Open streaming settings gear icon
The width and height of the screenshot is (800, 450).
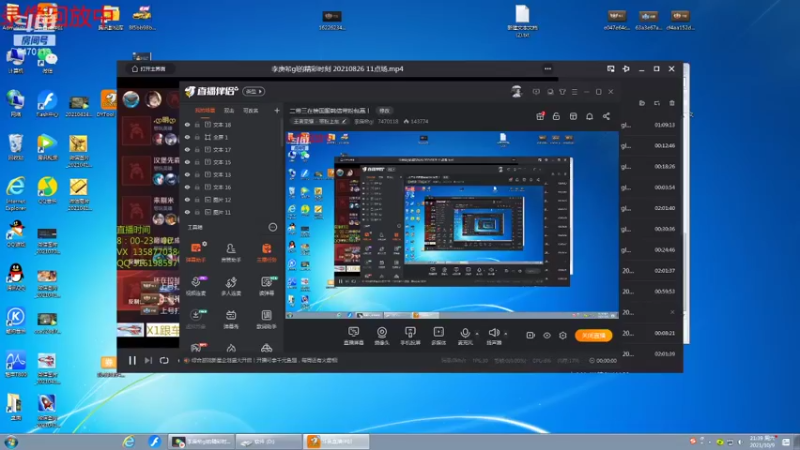pos(563,335)
